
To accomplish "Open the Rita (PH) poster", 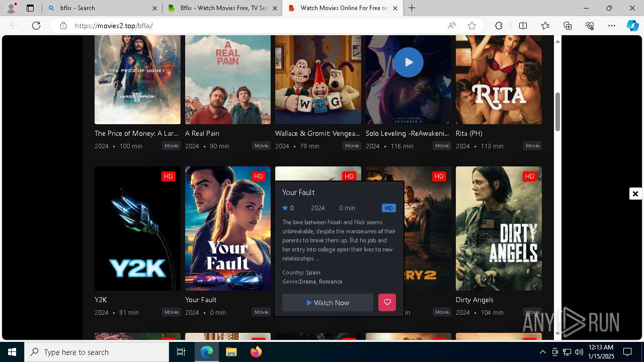I will click(x=499, y=79).
